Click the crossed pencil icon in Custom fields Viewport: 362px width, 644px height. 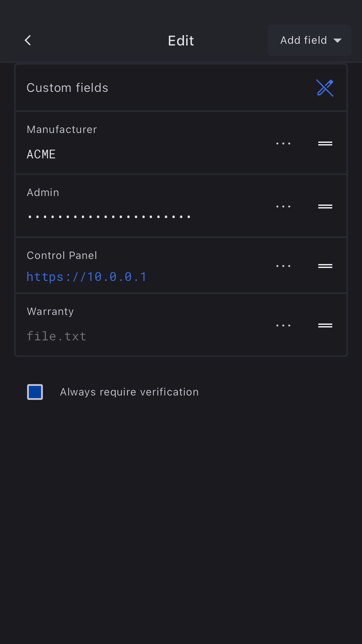click(x=325, y=88)
